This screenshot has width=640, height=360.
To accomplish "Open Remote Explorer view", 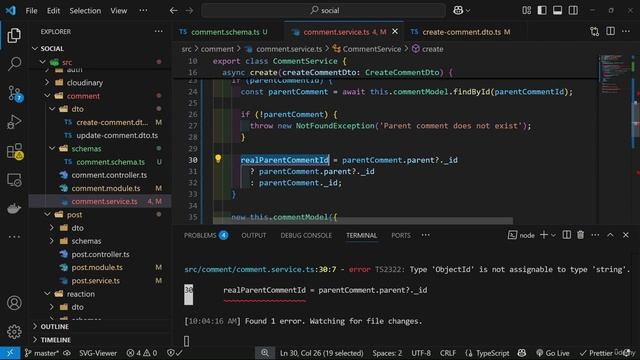I will click(x=14, y=180).
